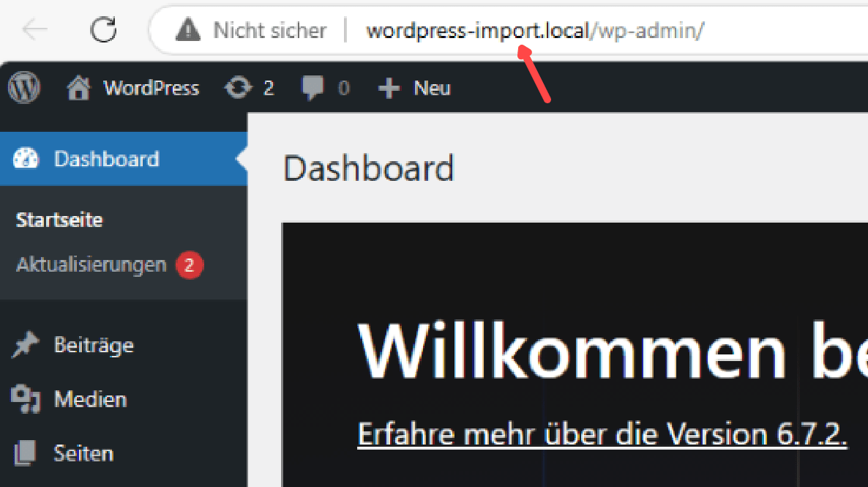Open the WordPress logo menu
868x487 pixels.
(24, 88)
